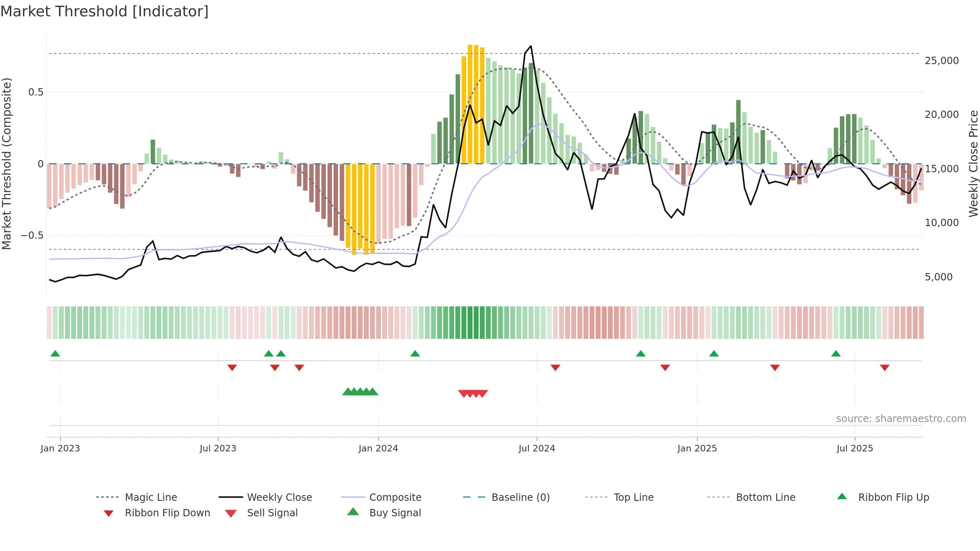Select the red flip-down triangle just after Jul 2024
Viewport: 980px width, 551px height.
coord(555,368)
